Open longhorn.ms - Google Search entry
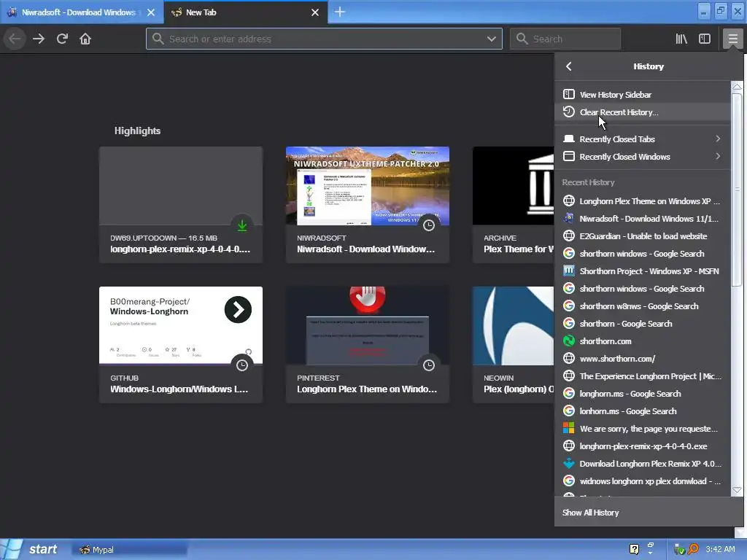The height and width of the screenshot is (560, 747). pos(643,394)
